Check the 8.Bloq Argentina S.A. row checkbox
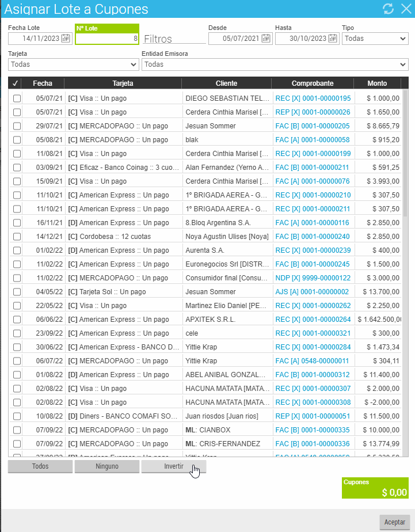415x532 pixels. click(17, 223)
